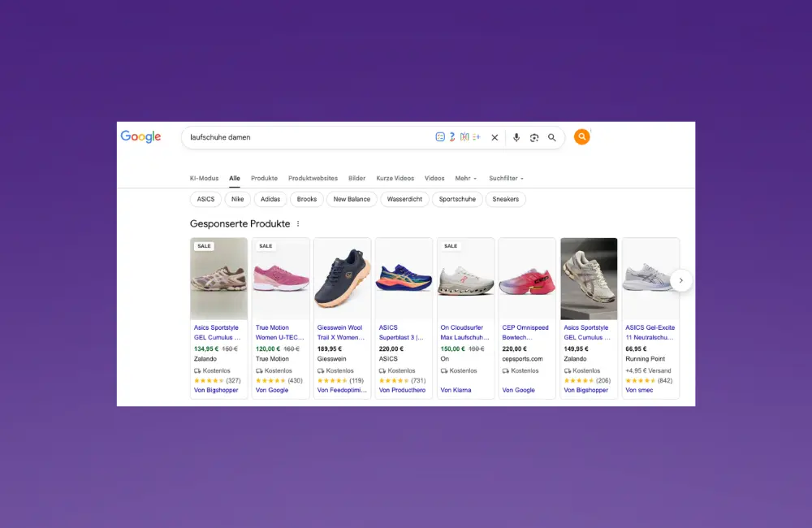This screenshot has width=812, height=528.
Task: Start voice search with the microphone icon
Action: click(x=516, y=137)
